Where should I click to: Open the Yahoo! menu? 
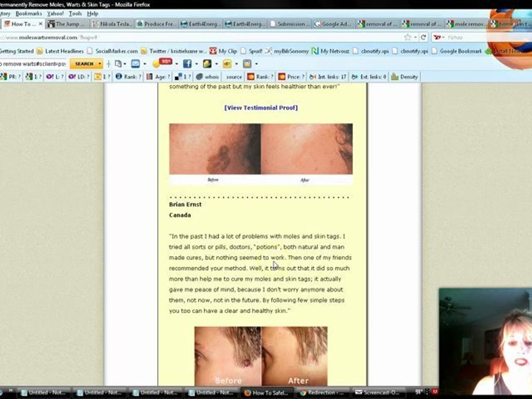[55, 13]
